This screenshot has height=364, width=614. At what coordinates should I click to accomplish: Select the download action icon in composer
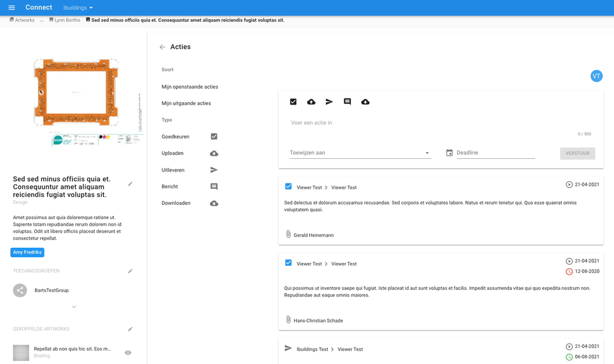(x=365, y=102)
